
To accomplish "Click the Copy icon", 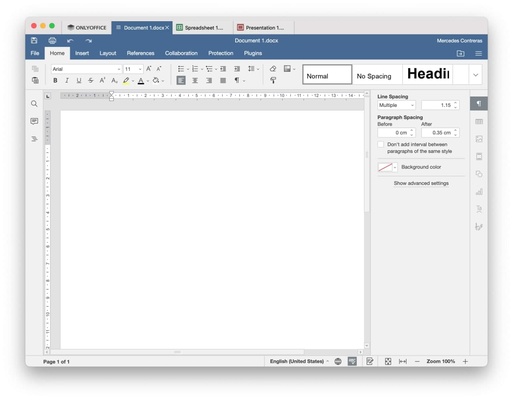I will click(35, 69).
